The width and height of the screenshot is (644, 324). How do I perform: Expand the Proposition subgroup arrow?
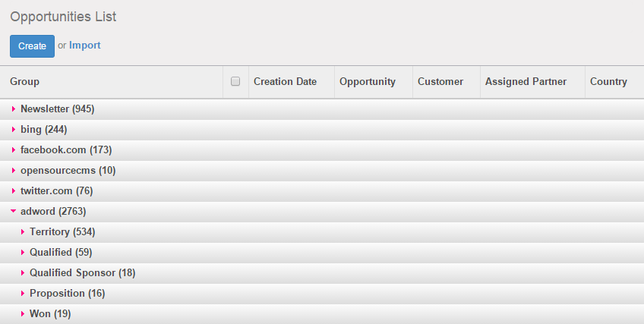click(23, 294)
